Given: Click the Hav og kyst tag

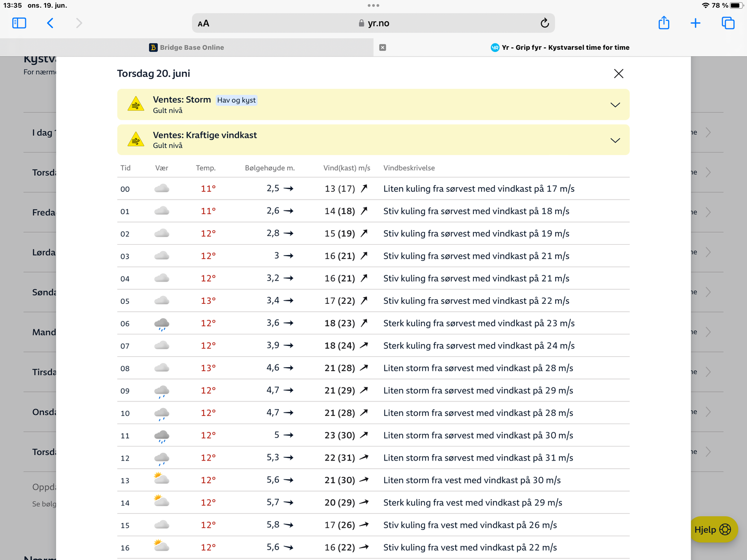Looking at the screenshot, I should pyautogui.click(x=236, y=100).
